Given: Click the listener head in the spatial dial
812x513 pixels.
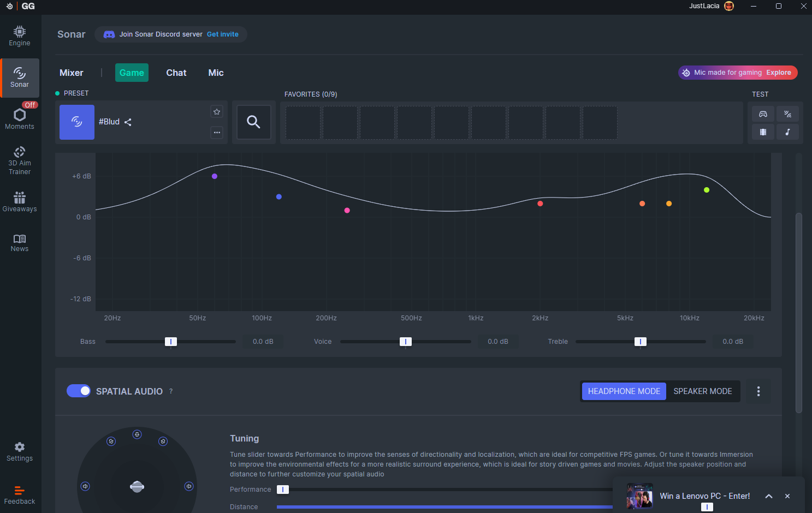Looking at the screenshot, I should coord(137,486).
